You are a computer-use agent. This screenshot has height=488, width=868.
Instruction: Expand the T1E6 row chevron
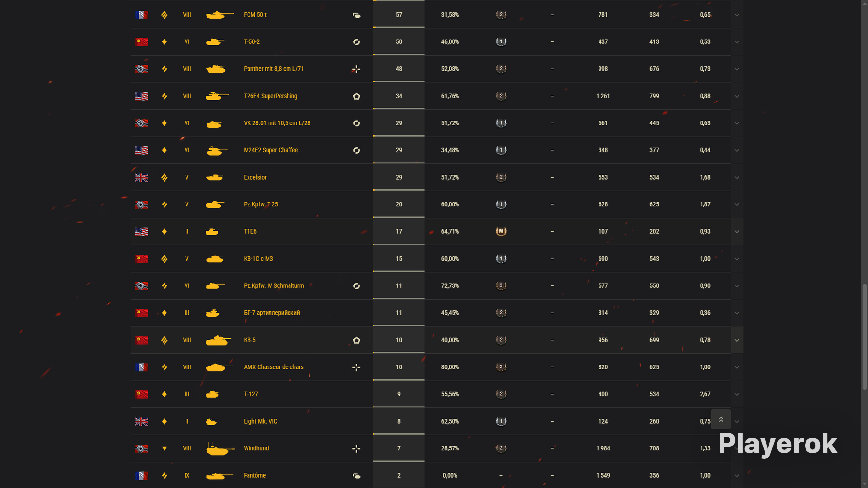(x=737, y=232)
